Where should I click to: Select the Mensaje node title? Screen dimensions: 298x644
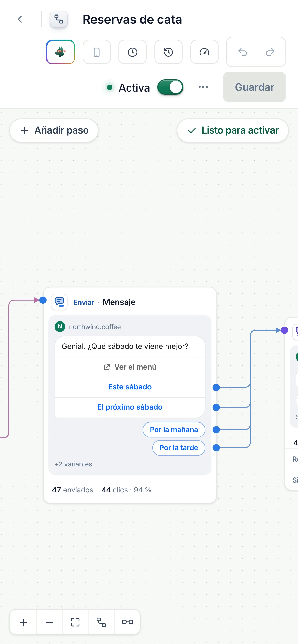pyautogui.click(x=119, y=302)
